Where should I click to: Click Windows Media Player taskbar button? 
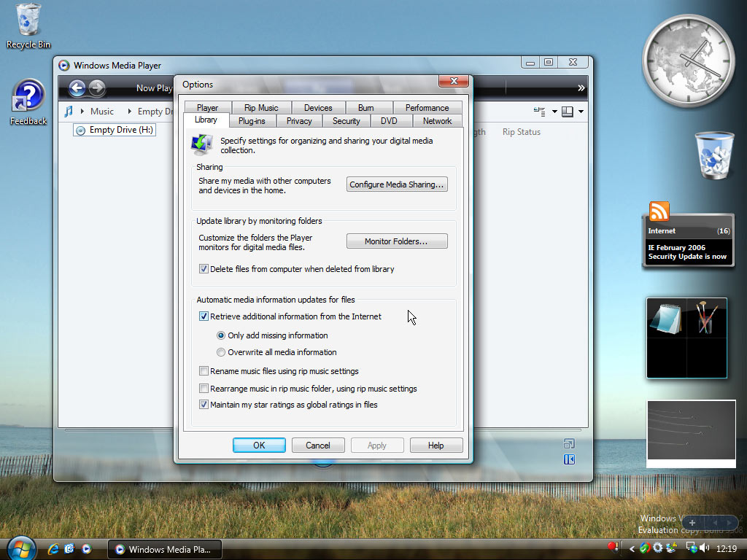coord(165,549)
